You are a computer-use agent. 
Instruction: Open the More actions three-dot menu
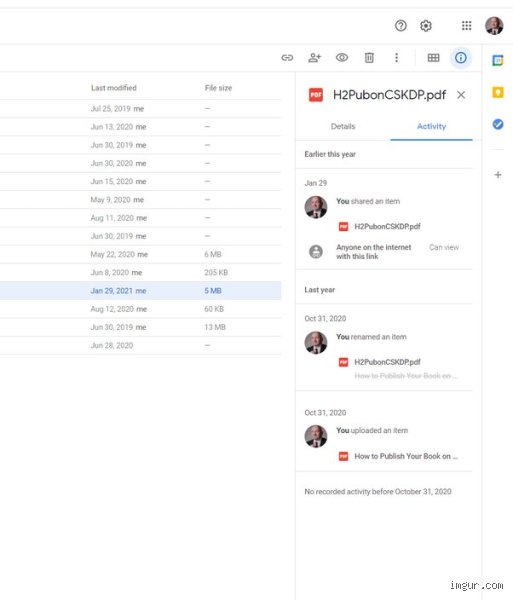tap(396, 58)
